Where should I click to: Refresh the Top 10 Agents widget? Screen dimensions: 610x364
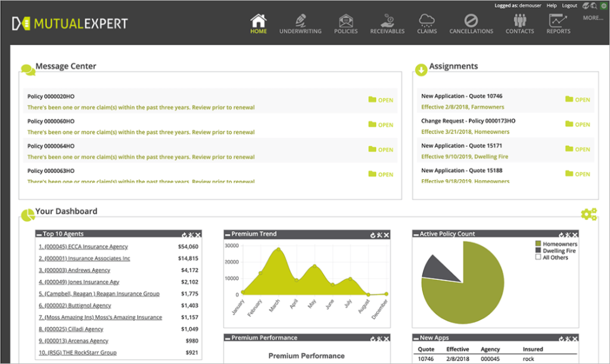pos(185,235)
